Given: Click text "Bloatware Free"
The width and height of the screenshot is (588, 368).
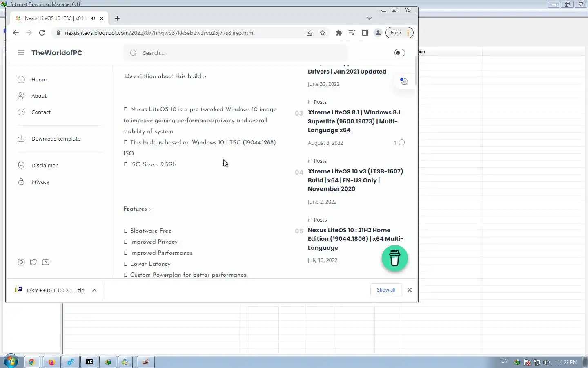Looking at the screenshot, I should point(151,231).
